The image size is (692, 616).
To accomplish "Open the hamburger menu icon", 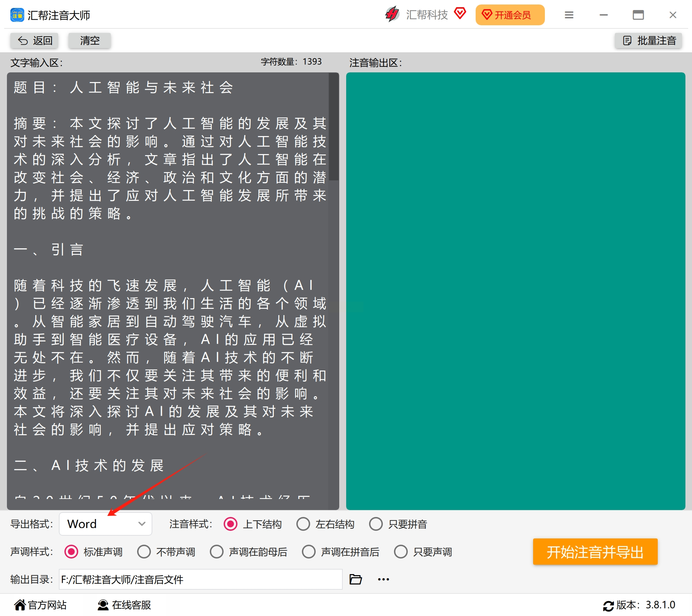I will [569, 15].
